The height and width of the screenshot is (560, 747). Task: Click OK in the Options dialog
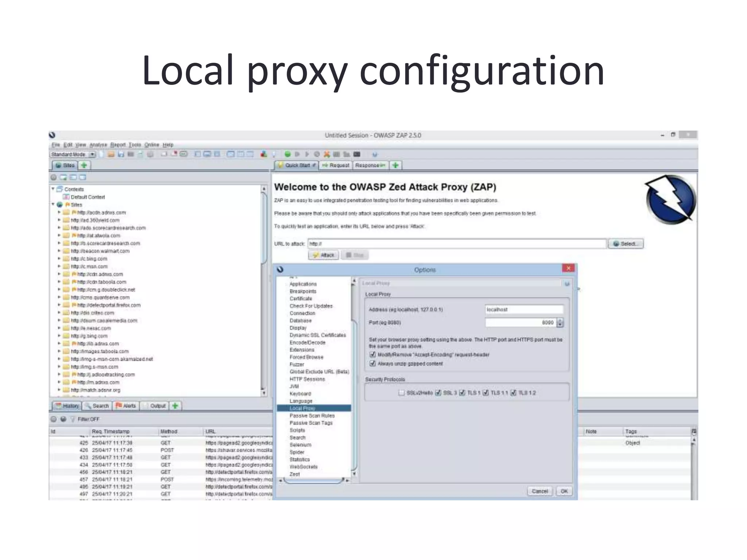[564, 491]
